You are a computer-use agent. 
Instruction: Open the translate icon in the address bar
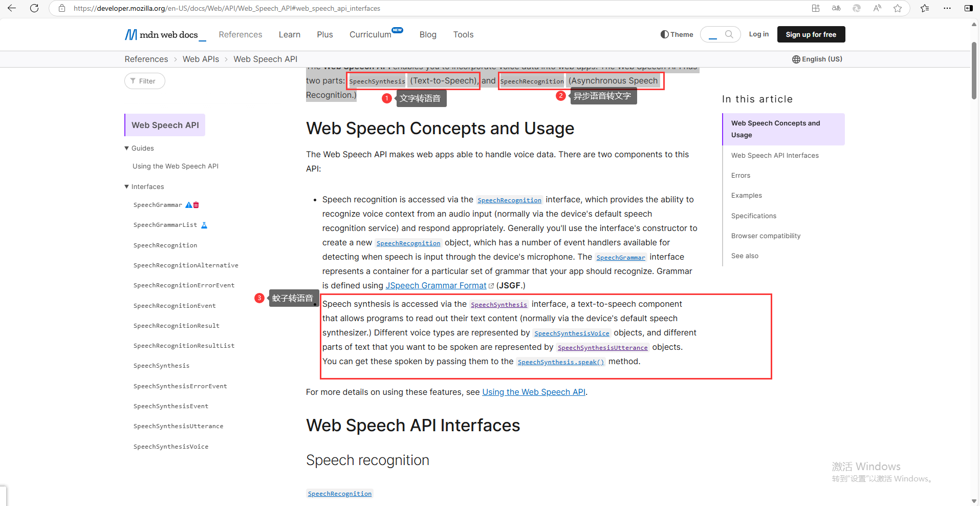click(x=836, y=8)
